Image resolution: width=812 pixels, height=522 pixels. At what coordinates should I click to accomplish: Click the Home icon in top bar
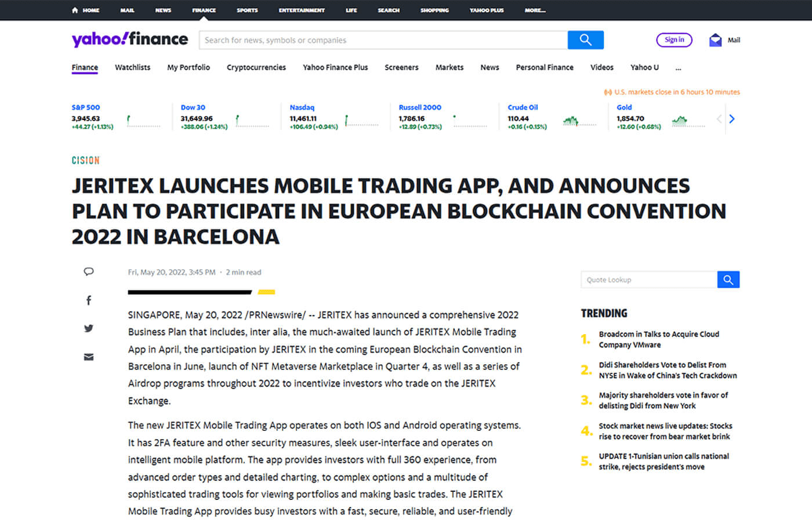pyautogui.click(x=75, y=10)
